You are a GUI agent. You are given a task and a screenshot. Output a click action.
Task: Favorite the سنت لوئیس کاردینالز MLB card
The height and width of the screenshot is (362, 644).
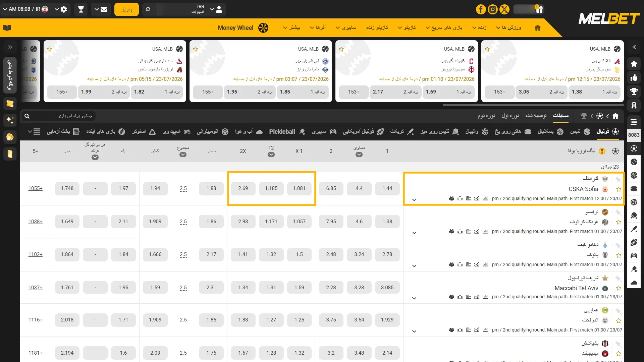pos(50,49)
